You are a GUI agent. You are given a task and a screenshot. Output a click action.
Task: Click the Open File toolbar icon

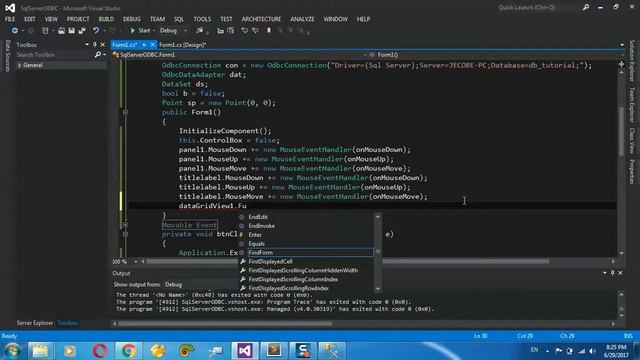[61, 31]
